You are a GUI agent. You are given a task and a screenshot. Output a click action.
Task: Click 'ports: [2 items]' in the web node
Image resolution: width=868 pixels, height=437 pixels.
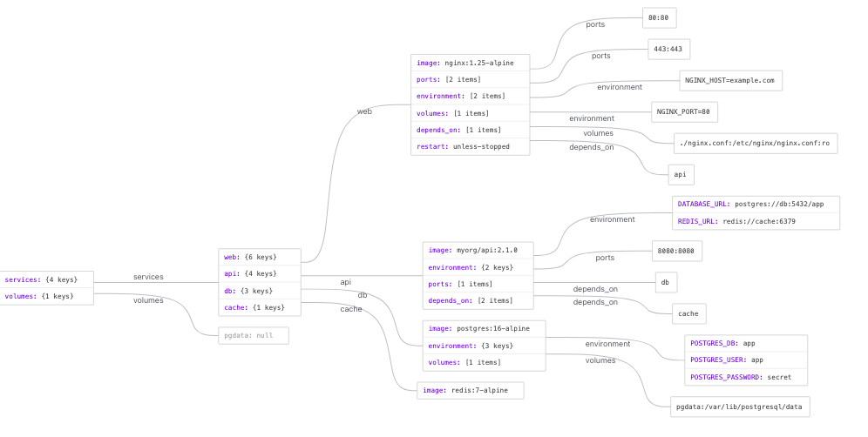coord(470,79)
